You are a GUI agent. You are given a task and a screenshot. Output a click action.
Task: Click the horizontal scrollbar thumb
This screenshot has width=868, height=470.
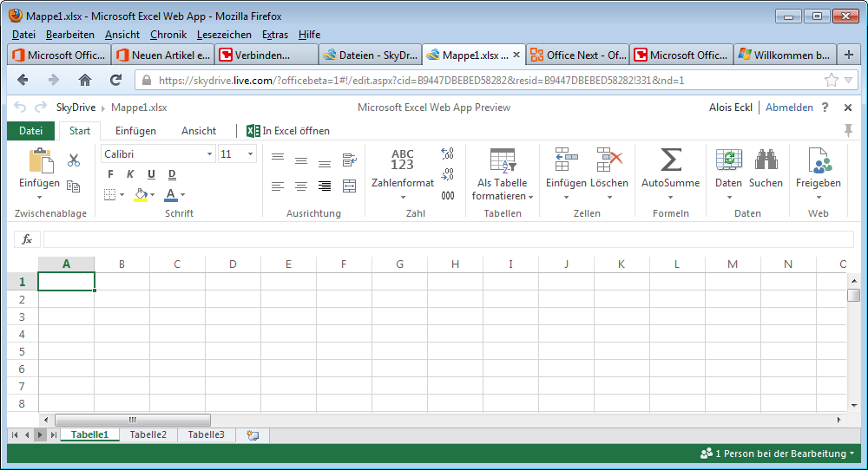pyautogui.click(x=133, y=420)
